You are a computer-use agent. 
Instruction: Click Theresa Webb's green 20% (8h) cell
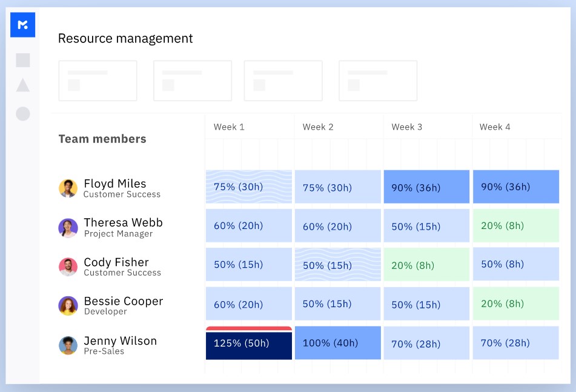click(x=516, y=225)
